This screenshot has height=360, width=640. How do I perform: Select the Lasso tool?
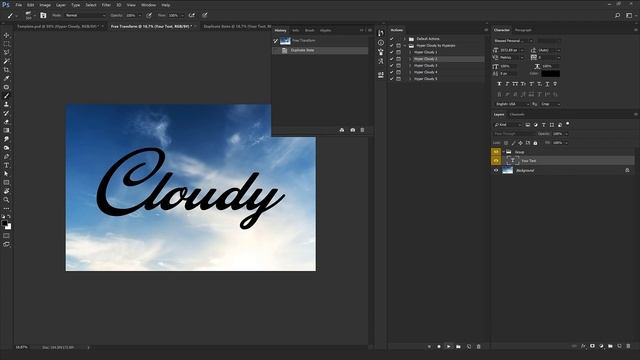[6, 53]
